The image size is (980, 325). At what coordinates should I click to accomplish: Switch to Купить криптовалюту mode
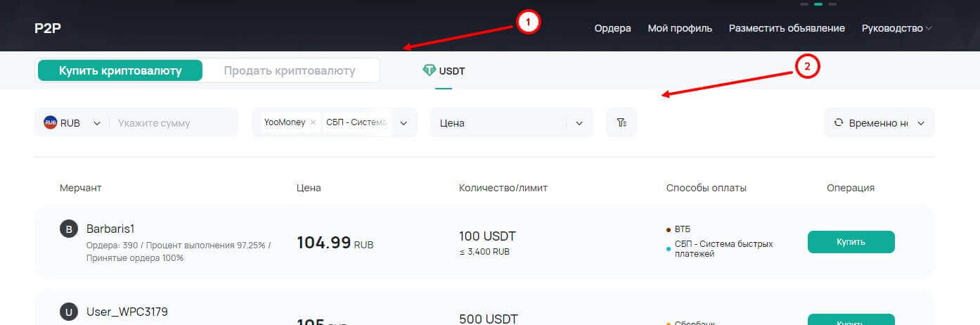pyautogui.click(x=120, y=70)
